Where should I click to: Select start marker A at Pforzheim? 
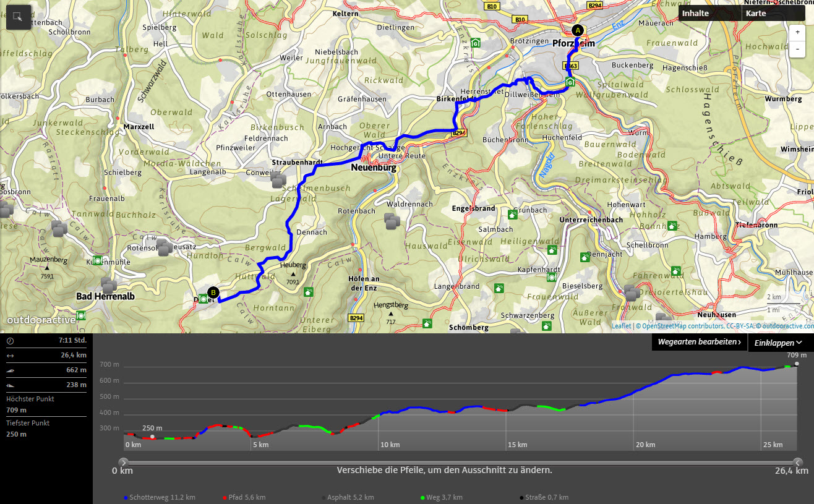point(578,30)
